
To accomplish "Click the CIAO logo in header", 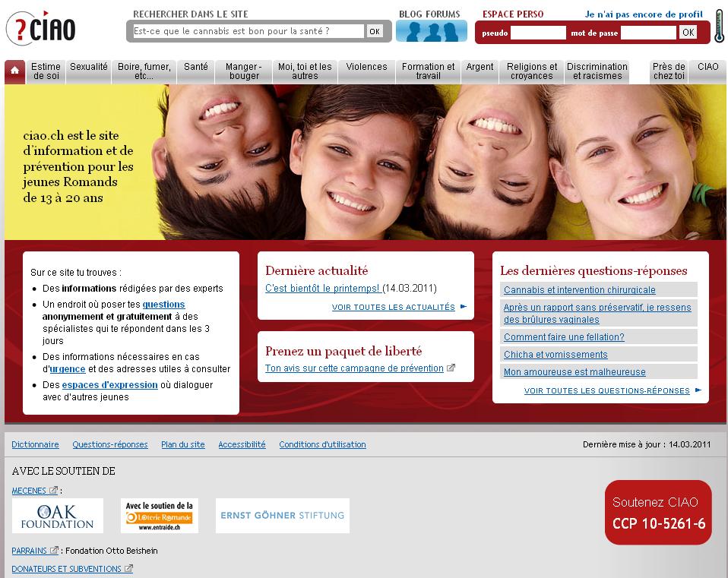I will (41, 29).
